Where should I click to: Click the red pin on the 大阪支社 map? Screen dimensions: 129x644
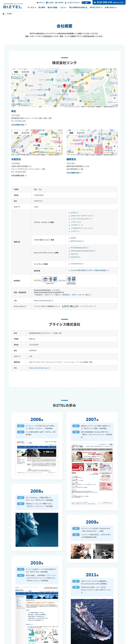coord(37,140)
